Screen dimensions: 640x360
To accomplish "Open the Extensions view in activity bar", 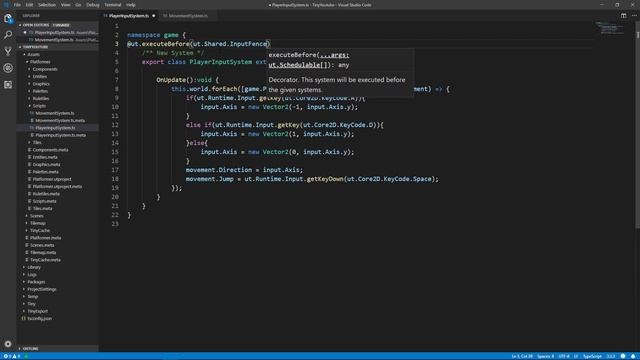I will coord(8,84).
